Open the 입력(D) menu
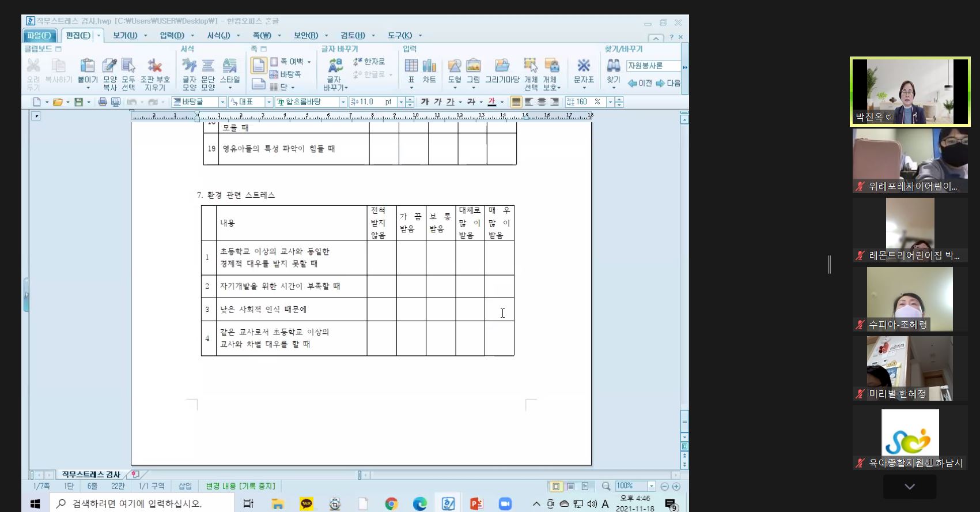980x512 pixels. pos(172,36)
